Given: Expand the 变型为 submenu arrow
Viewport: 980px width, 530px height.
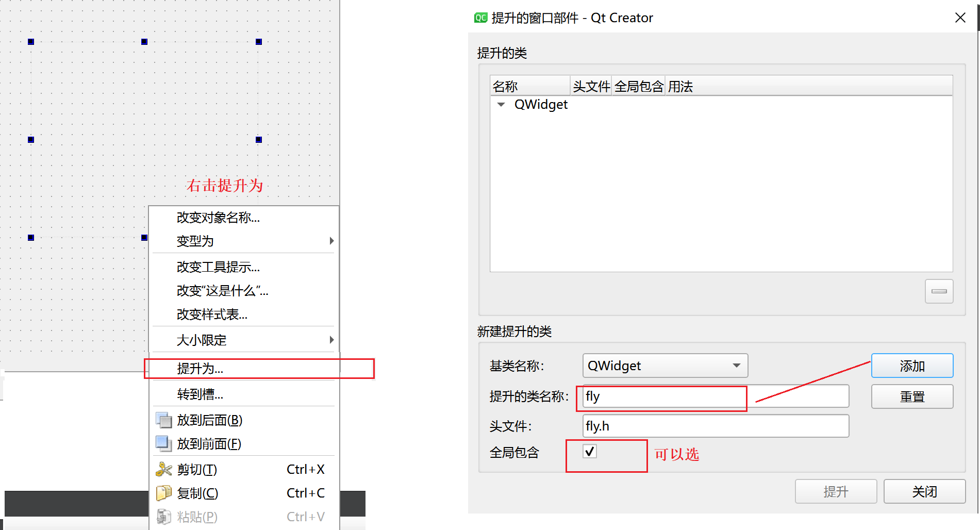Looking at the screenshot, I should click(x=331, y=241).
